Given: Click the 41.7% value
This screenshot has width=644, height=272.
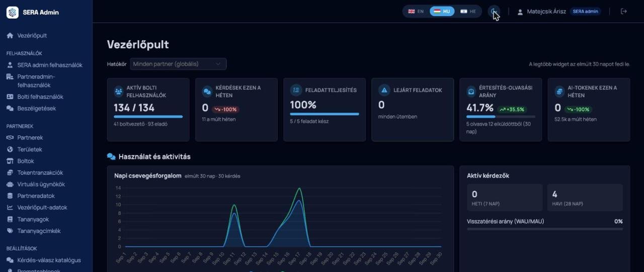Looking at the screenshot, I should tap(480, 108).
